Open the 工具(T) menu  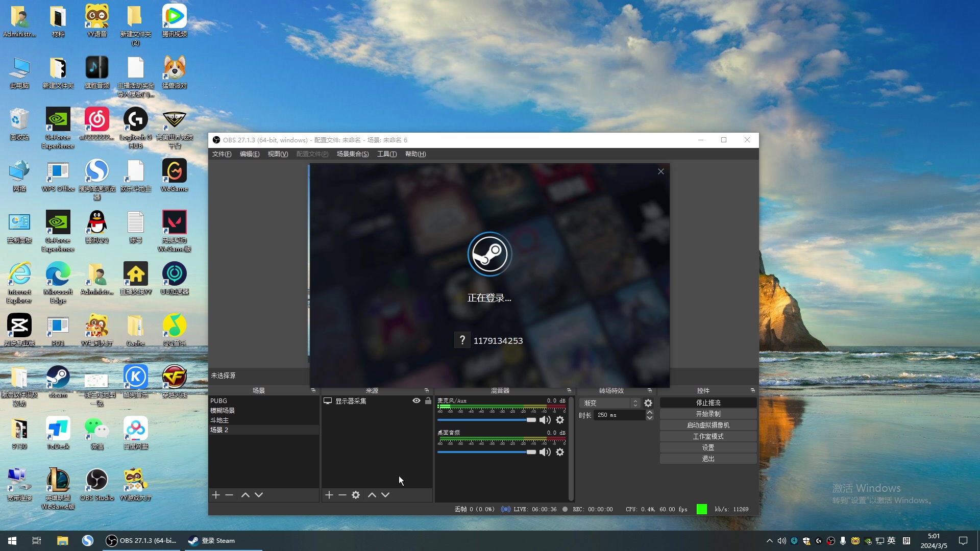pos(387,154)
